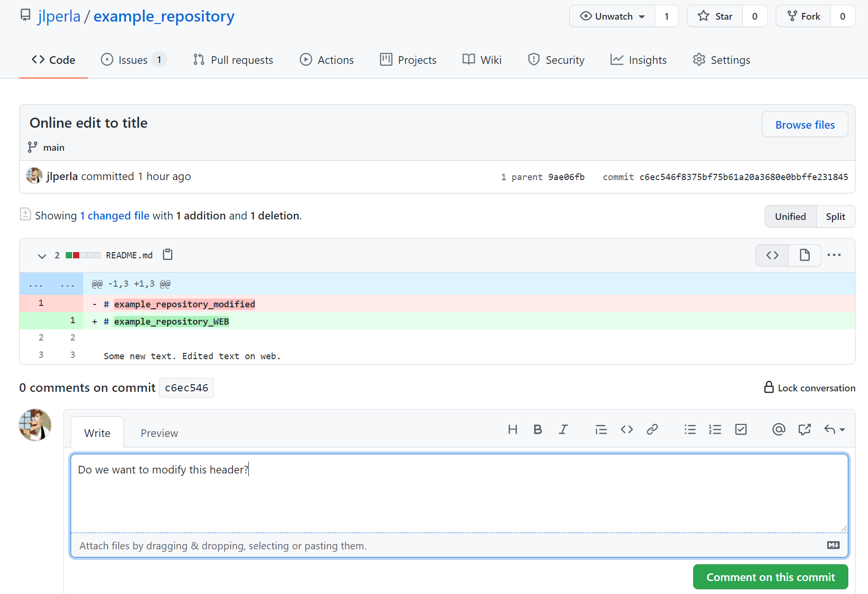
Task: Copy README.md file path to clipboard
Action: [168, 255]
